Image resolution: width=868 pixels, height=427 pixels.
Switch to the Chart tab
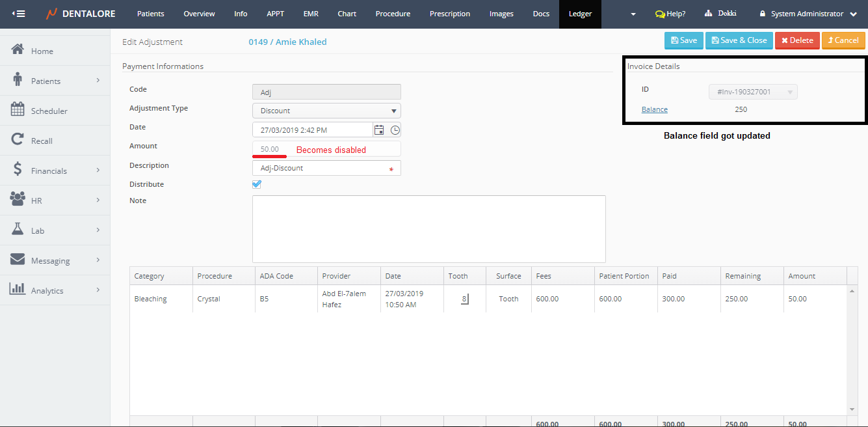pos(347,14)
